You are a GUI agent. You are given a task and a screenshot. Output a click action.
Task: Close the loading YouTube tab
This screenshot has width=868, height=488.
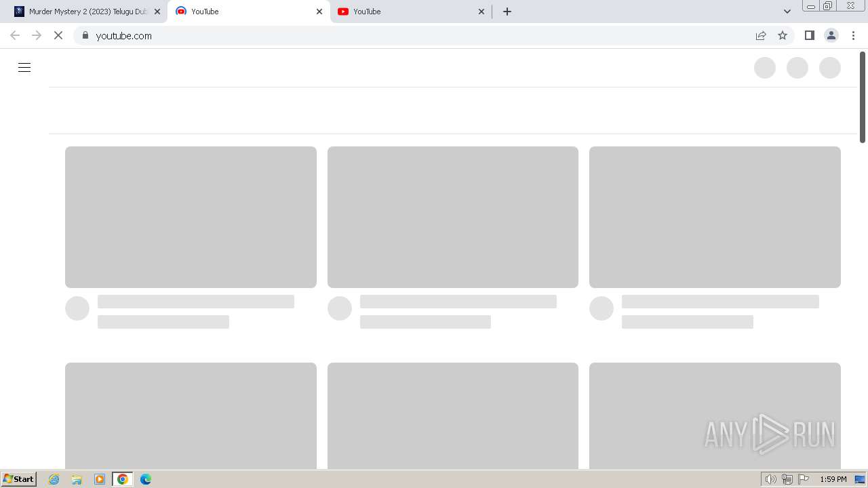(x=319, y=12)
